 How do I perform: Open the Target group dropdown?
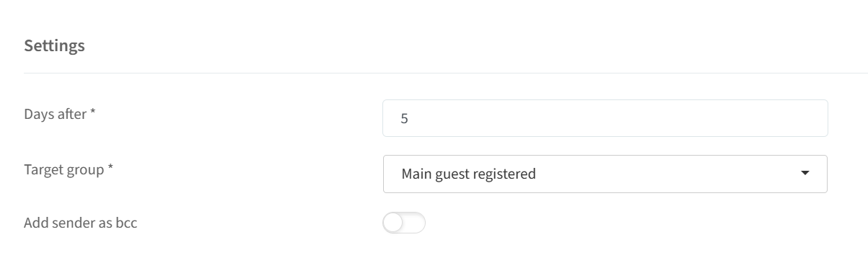605,174
